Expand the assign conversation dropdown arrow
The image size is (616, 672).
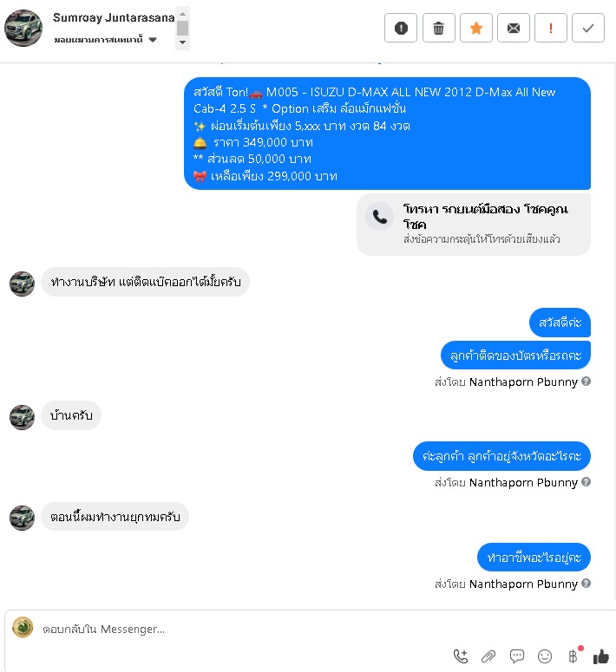[x=153, y=40]
